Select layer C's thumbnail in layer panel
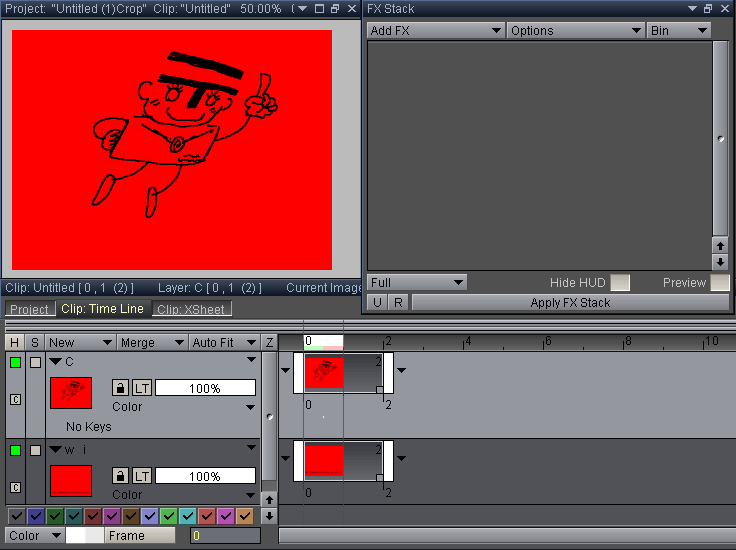Viewport: 736px width, 550px height. pyautogui.click(x=71, y=393)
